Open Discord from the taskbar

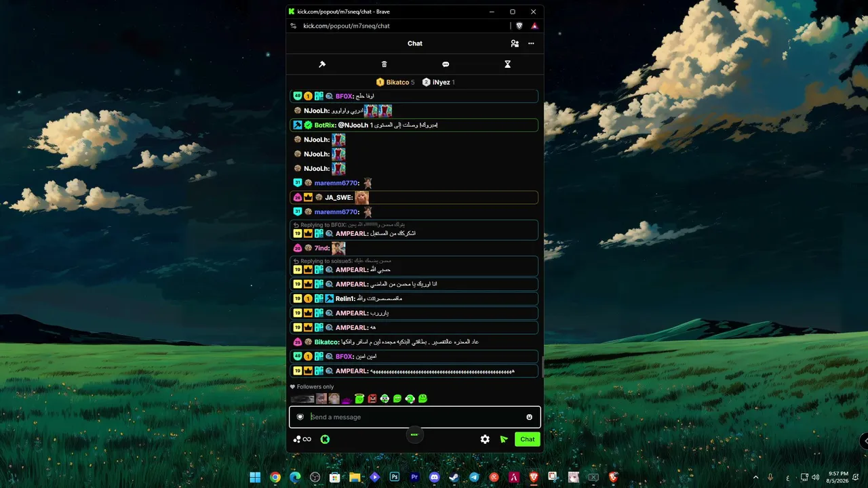pos(435,477)
